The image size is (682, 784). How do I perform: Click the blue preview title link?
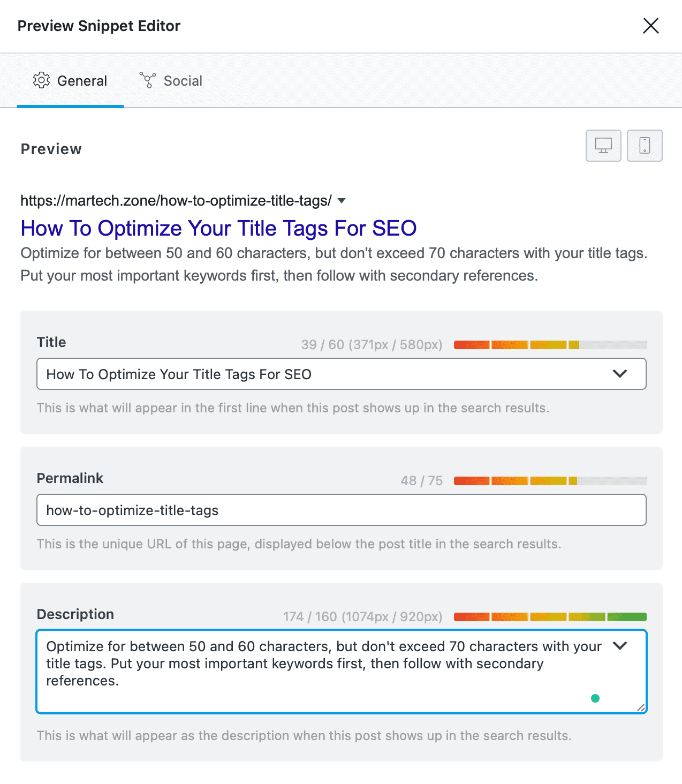tap(218, 228)
